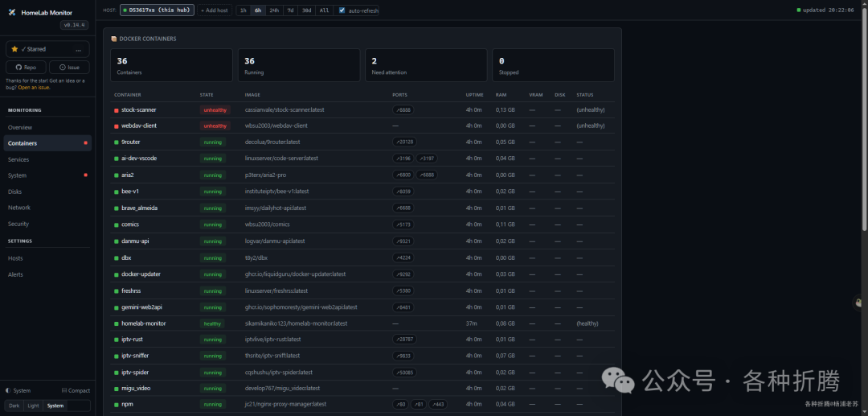Click the red status square for webdav-client

tap(117, 126)
